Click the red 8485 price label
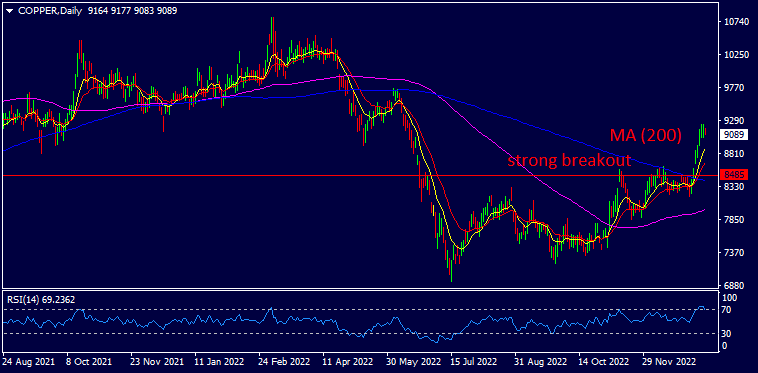 (x=734, y=174)
